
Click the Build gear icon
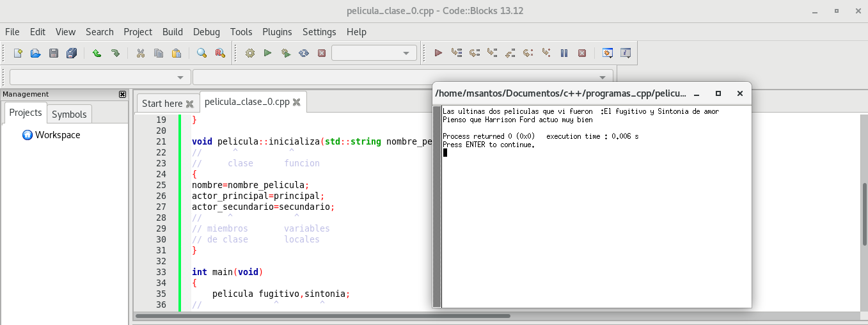[249, 53]
